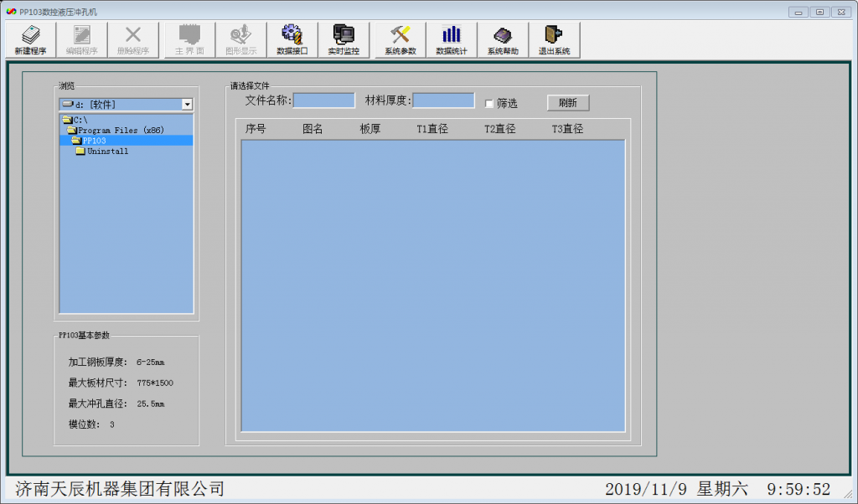
Task: Open 系统帮助 (System Help) book icon
Action: coord(503,39)
